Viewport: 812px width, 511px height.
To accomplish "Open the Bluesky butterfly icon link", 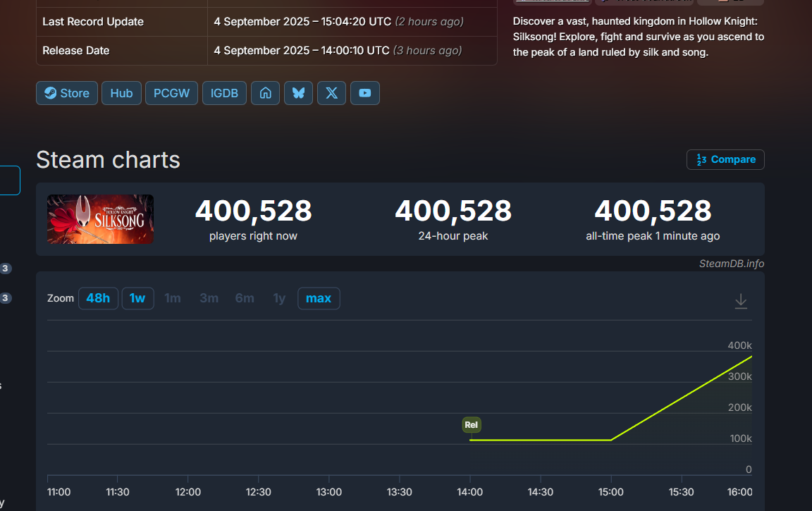I will tap(298, 93).
